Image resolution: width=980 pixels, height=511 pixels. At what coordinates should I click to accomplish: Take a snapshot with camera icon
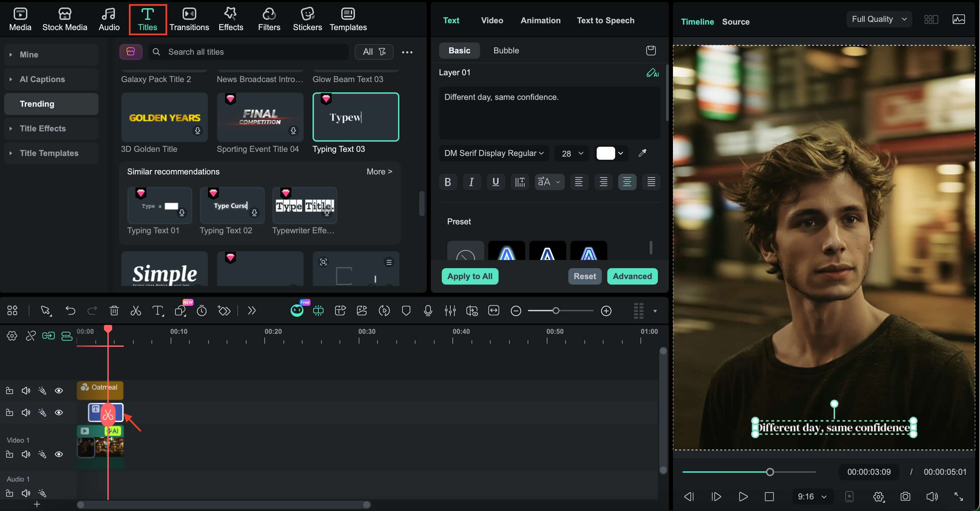905,496
